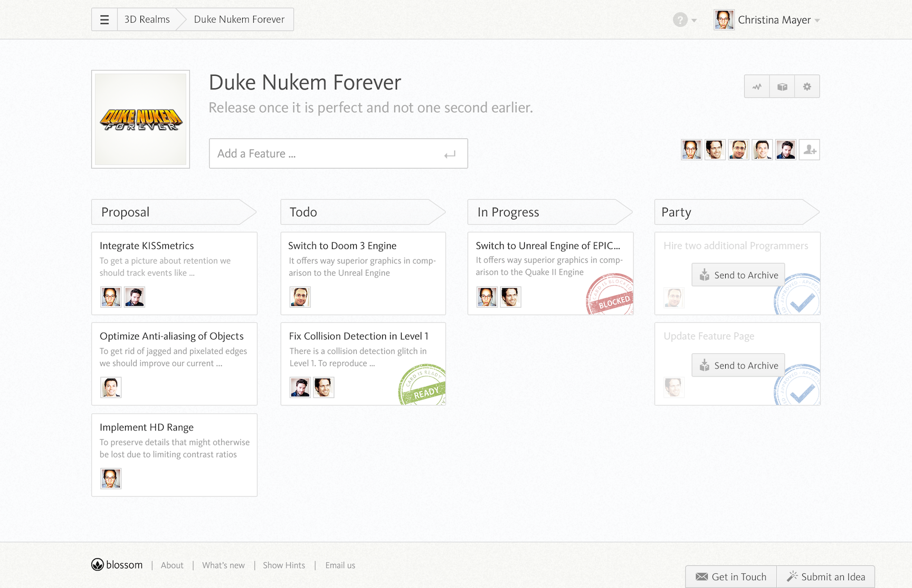This screenshot has height=588, width=912.
Task: Open the What's new footer link
Action: [223, 565]
